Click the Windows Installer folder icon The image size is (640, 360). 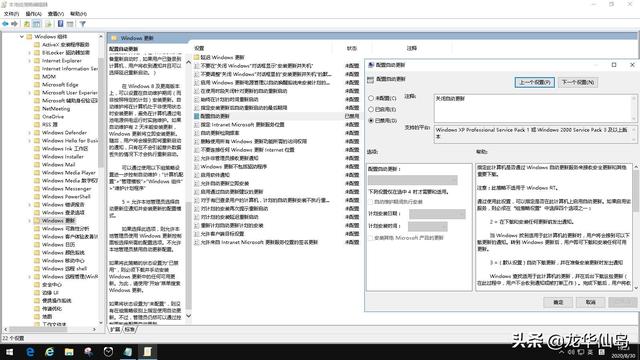[37, 157]
